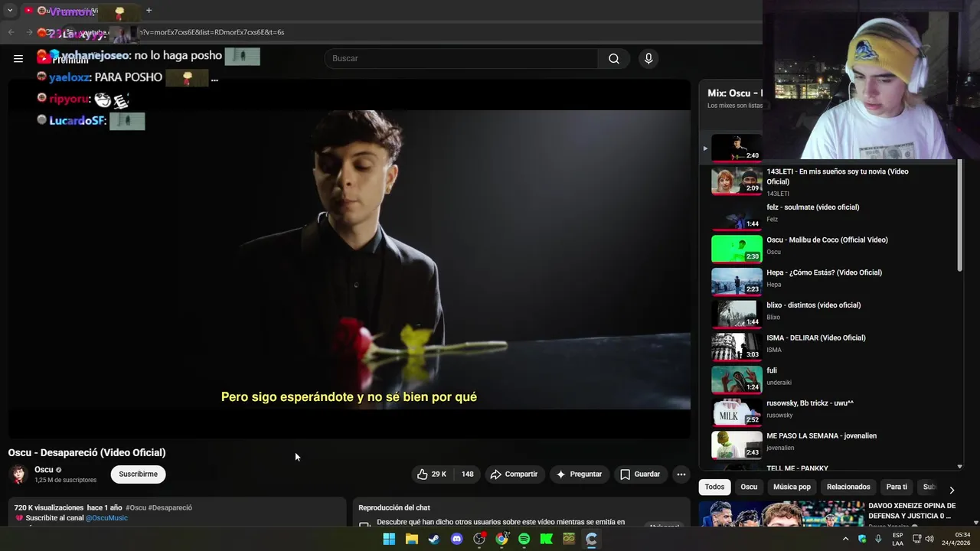Open volume control tray icon
980x551 pixels.
[929, 539]
